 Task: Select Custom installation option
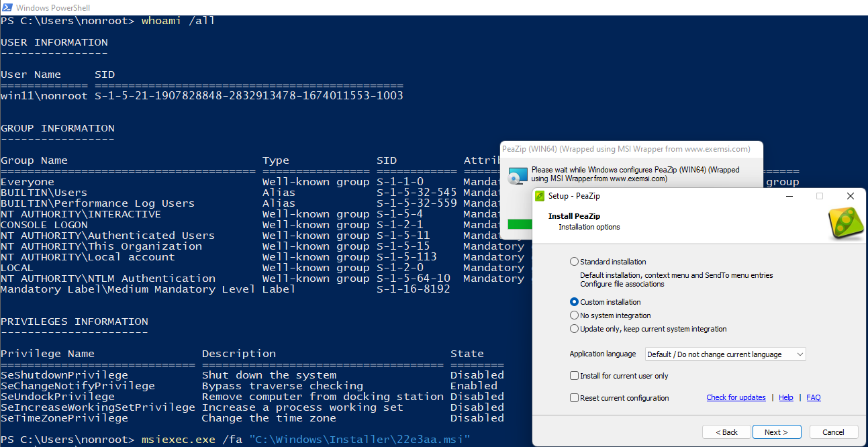[x=605, y=302]
